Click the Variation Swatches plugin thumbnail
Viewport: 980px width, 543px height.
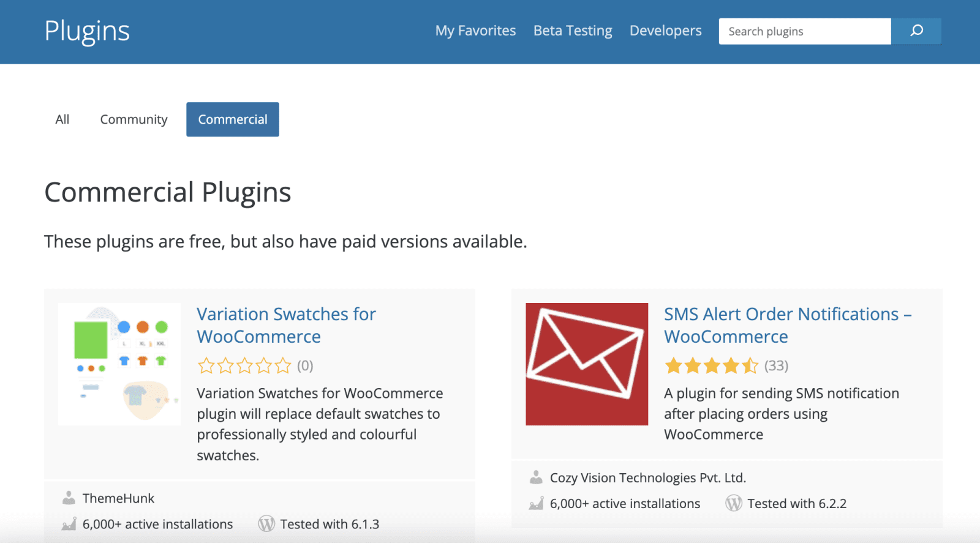[x=119, y=364]
